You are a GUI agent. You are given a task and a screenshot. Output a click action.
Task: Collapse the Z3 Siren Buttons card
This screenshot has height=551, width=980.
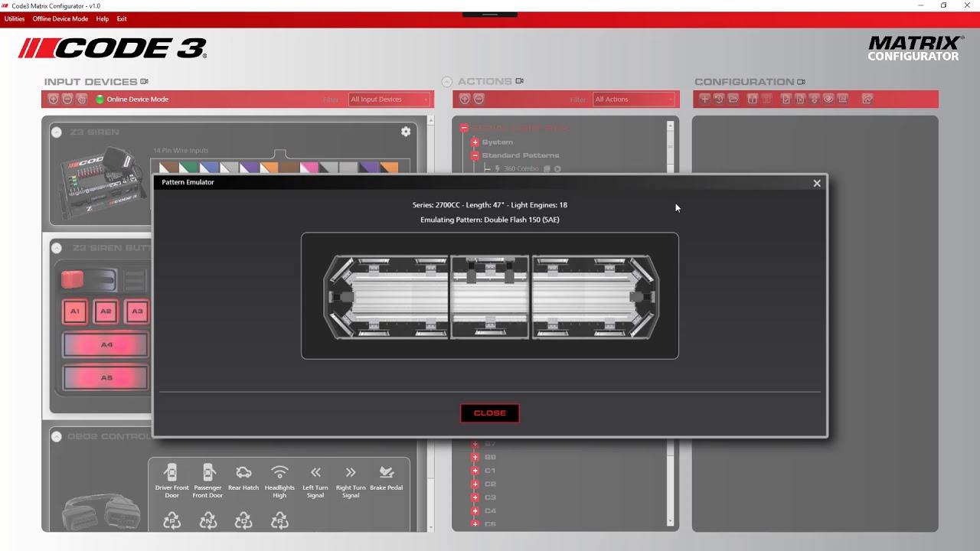coord(57,248)
